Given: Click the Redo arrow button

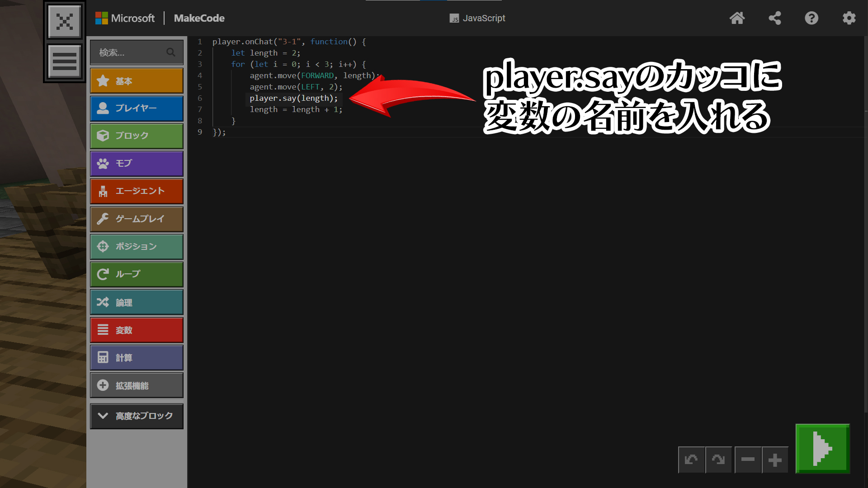Looking at the screenshot, I should coord(718,460).
